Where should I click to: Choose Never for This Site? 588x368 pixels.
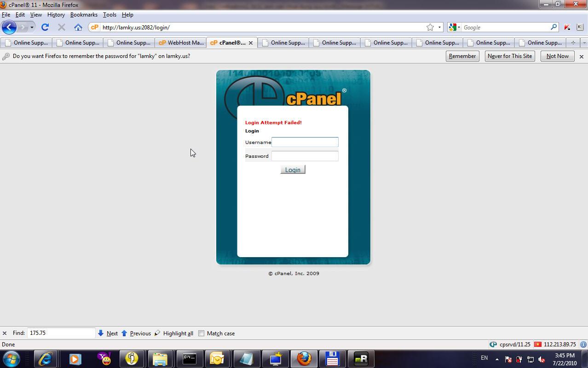(x=510, y=56)
